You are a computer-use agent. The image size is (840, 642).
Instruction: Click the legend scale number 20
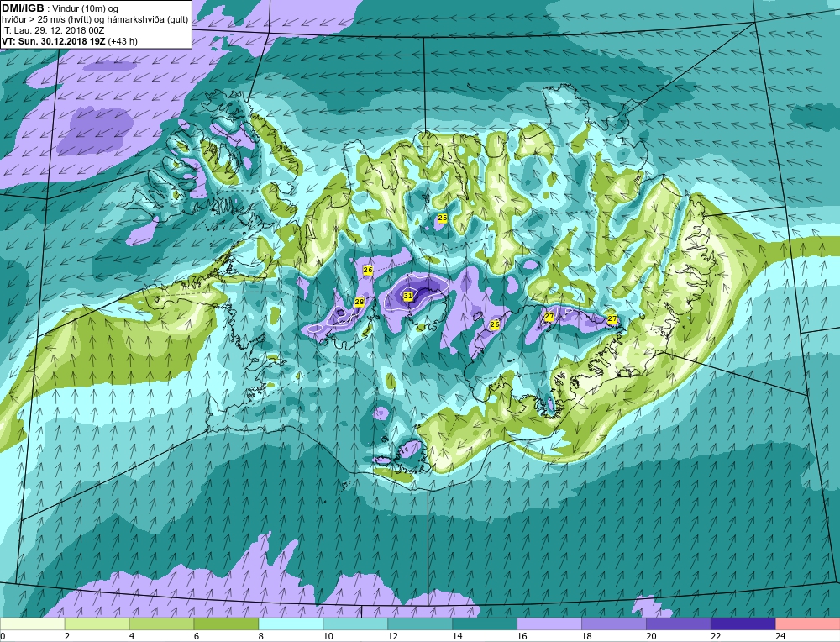click(x=652, y=636)
